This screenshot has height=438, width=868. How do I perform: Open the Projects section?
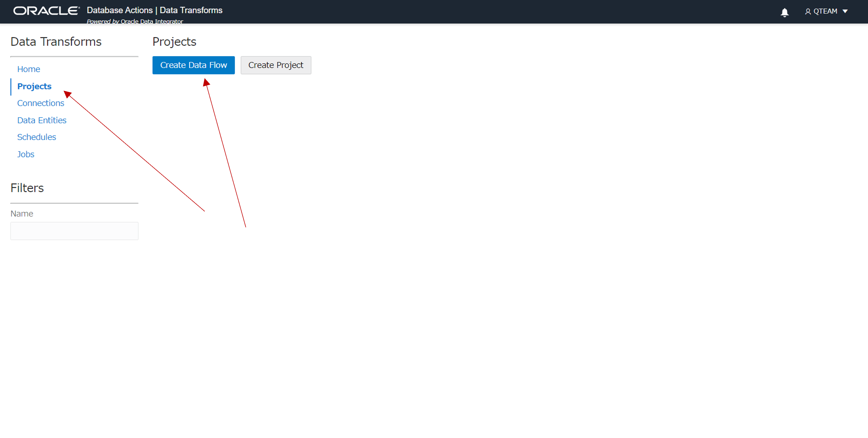pyautogui.click(x=34, y=85)
